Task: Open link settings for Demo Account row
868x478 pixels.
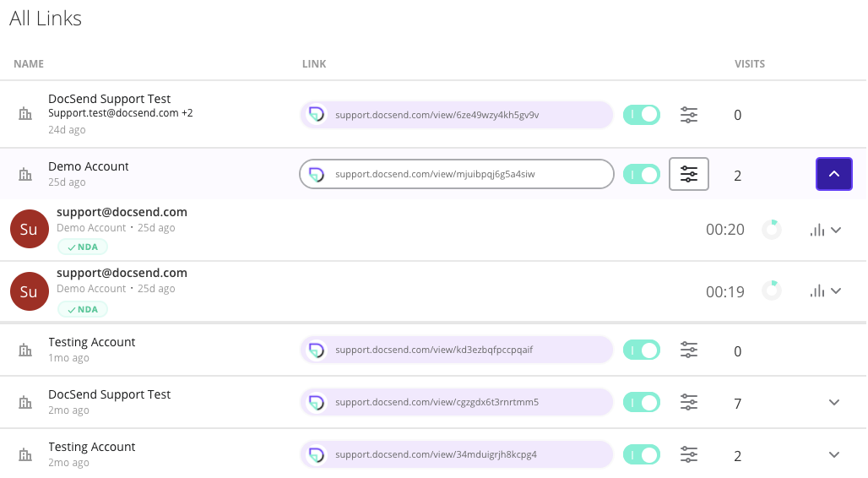Action: (x=689, y=174)
